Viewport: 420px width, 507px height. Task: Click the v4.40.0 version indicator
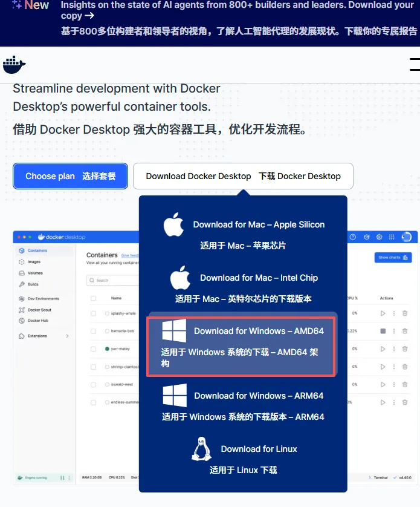pos(402,477)
